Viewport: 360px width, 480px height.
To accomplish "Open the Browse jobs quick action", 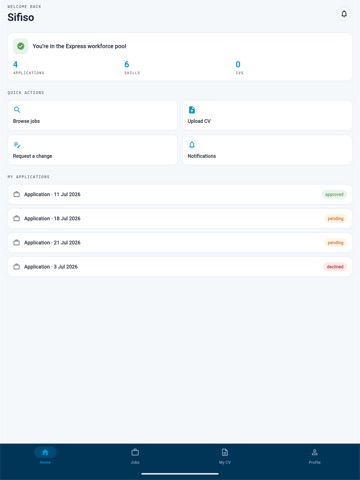I will point(92,115).
